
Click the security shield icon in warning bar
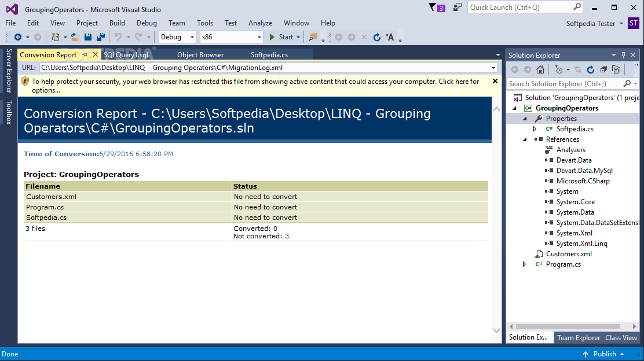25,81
